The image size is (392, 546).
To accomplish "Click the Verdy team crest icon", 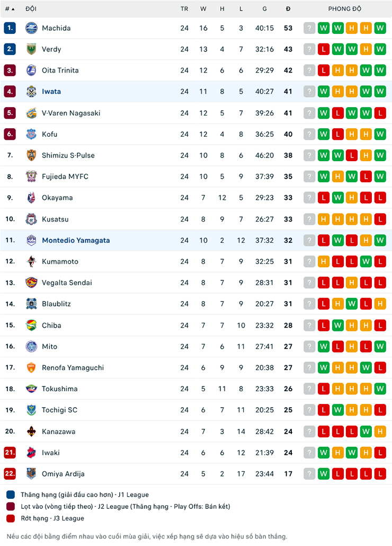I will point(31,49).
